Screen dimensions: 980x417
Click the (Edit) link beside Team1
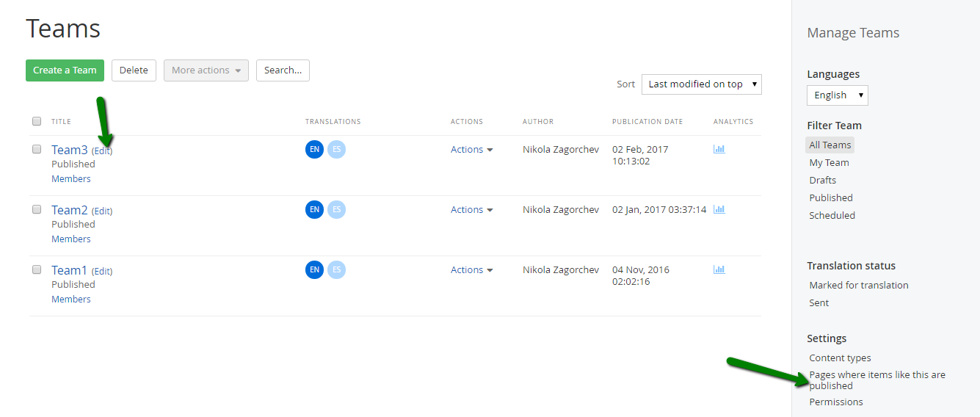(x=102, y=271)
